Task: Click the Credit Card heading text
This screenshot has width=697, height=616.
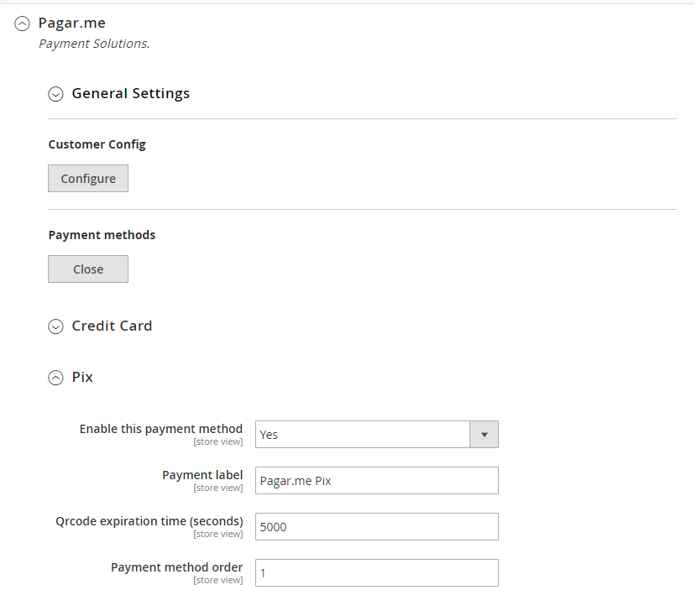Action: [x=112, y=326]
